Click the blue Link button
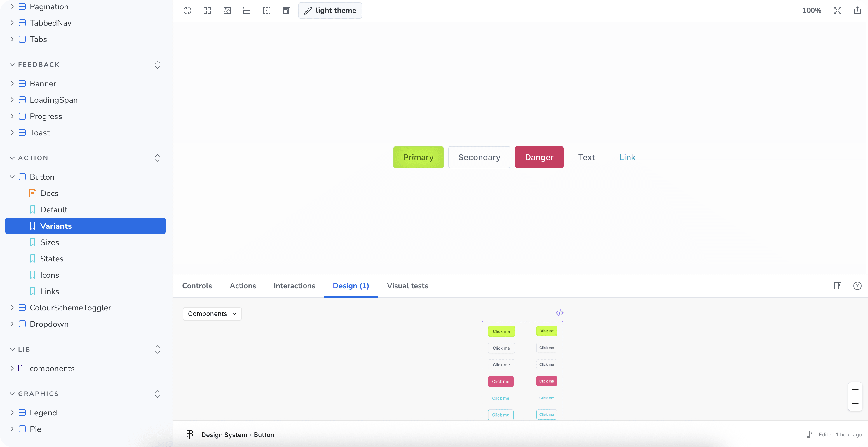The width and height of the screenshot is (868, 447). [627, 157]
